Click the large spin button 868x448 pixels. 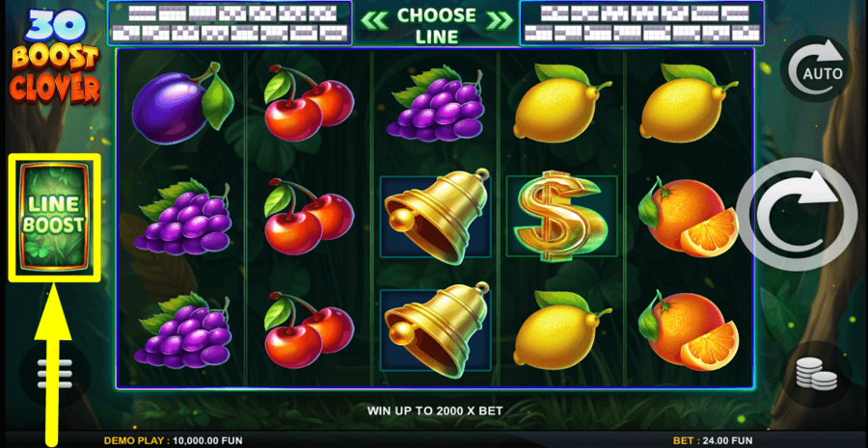coord(796,214)
